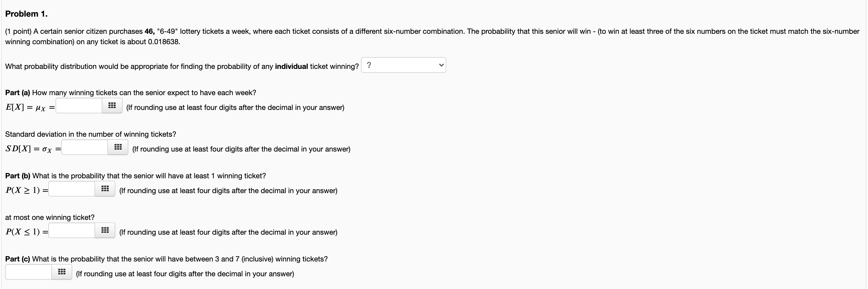Screen dimensions: 868x289
Task: Click the bold 'Part (c)' label
Action: click(x=17, y=259)
